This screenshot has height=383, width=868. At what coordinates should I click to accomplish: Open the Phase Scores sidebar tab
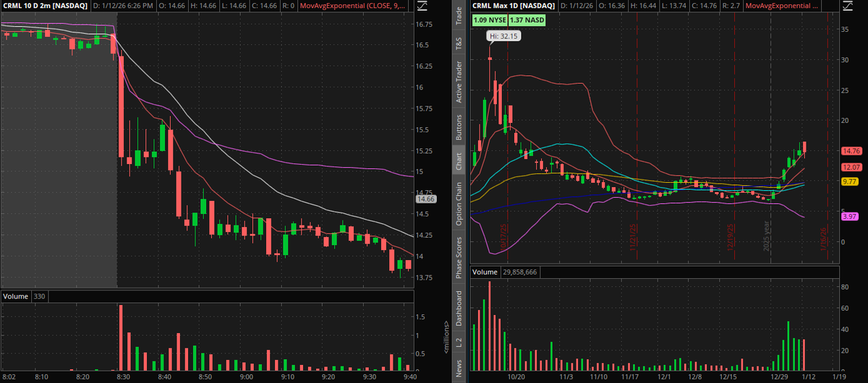[458, 255]
